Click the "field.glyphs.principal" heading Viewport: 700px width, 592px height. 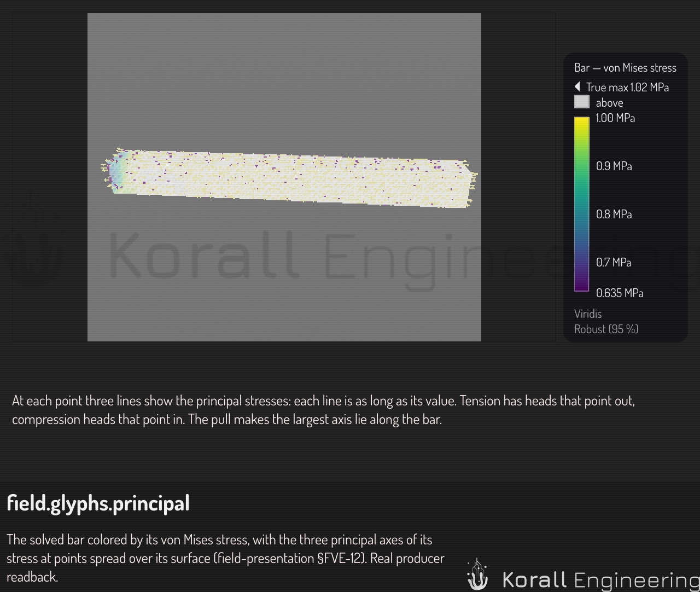tap(98, 503)
